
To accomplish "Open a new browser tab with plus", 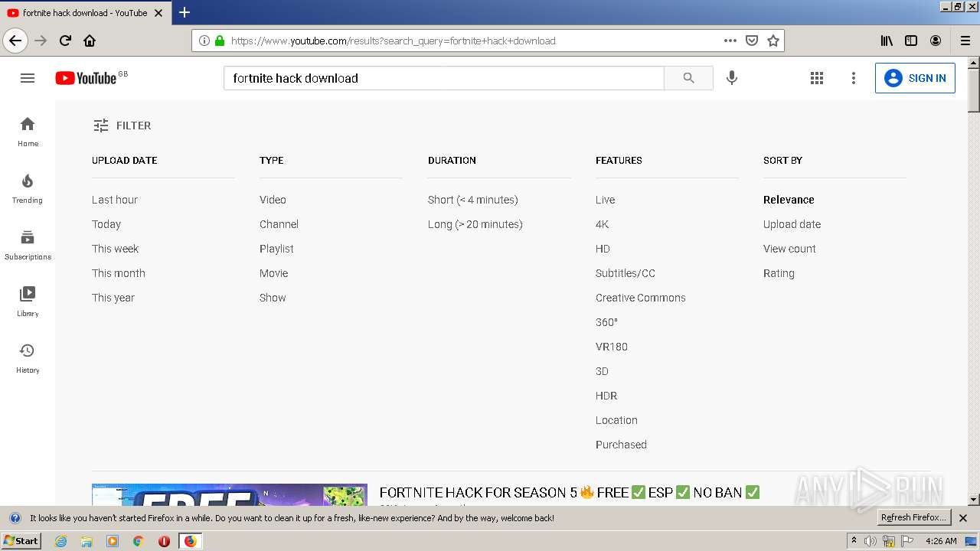I will [x=185, y=12].
